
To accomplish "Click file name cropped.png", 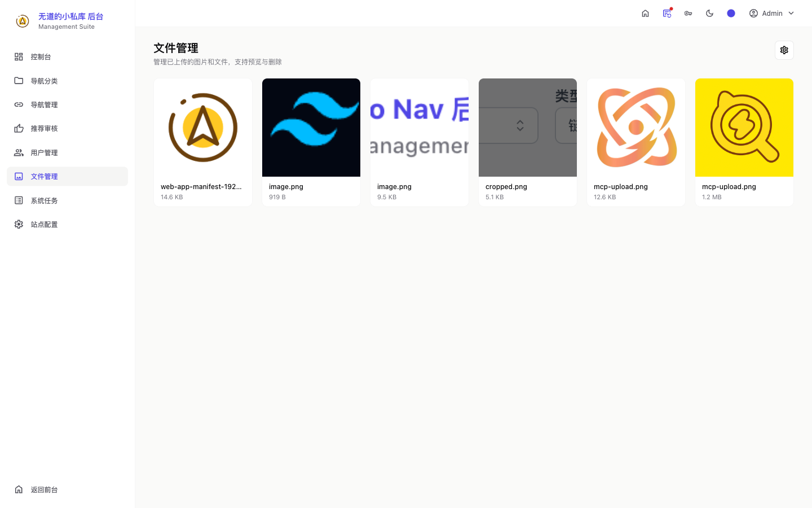I will 506,187.
